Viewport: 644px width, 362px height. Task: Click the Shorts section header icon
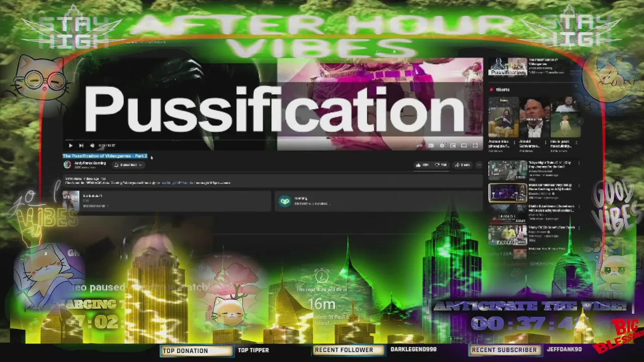click(492, 89)
